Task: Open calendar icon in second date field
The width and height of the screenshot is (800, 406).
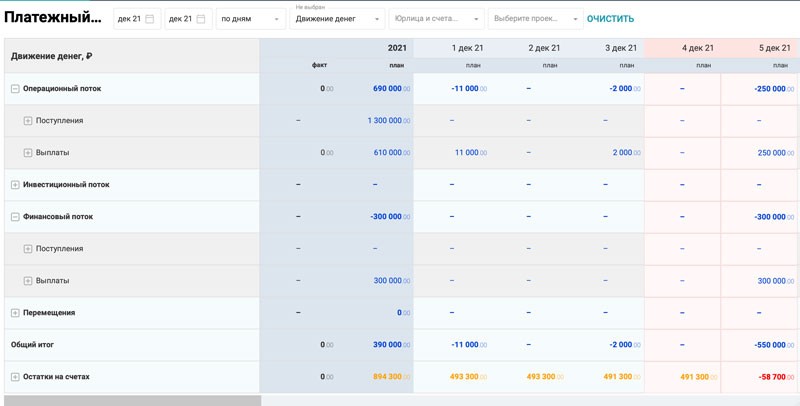Action: pos(201,19)
